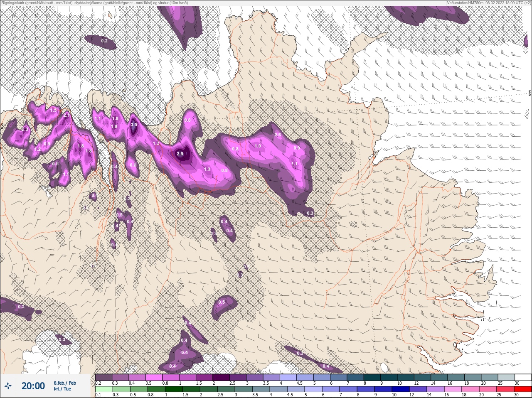
Task: Select the 2.1 precipitation value on the map
Action: [66, 115]
